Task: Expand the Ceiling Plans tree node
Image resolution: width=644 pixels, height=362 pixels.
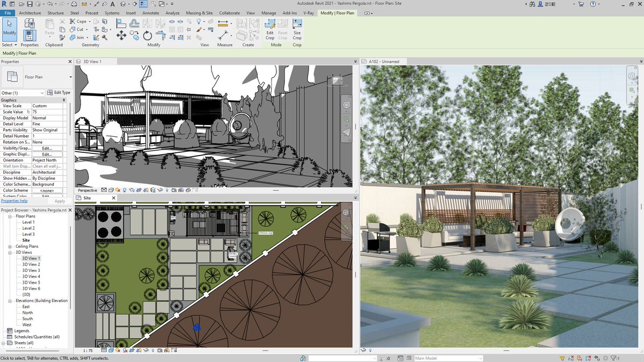Action: coord(10,246)
